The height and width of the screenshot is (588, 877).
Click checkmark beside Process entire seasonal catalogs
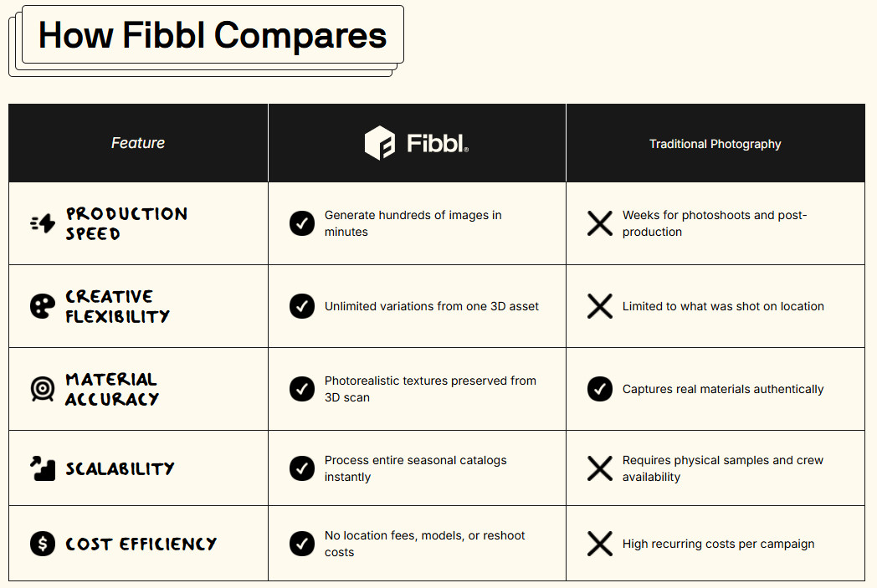[x=302, y=468]
